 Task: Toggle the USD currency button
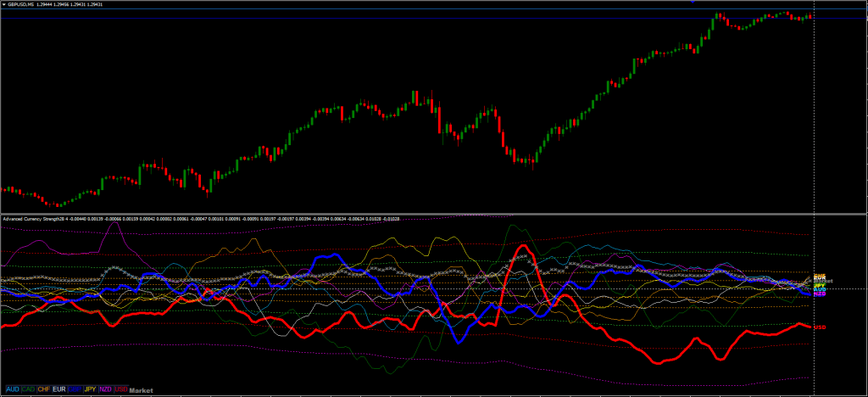[x=121, y=389]
